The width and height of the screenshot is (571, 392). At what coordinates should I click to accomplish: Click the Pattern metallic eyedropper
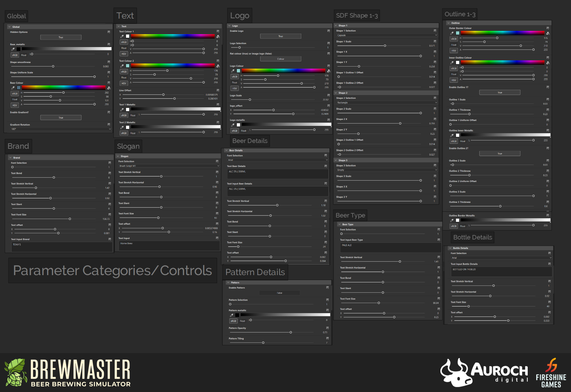tap(232, 315)
